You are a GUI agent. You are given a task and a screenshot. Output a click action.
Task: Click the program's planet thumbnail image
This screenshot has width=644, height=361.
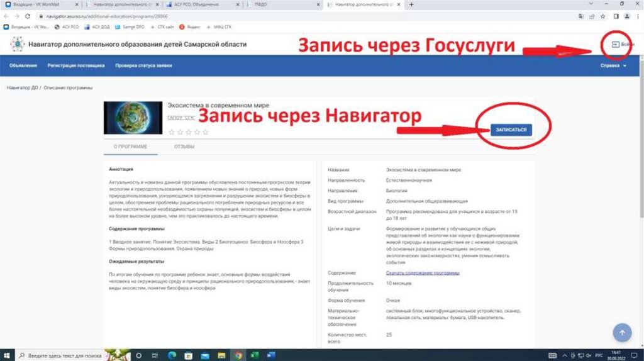coord(133,118)
